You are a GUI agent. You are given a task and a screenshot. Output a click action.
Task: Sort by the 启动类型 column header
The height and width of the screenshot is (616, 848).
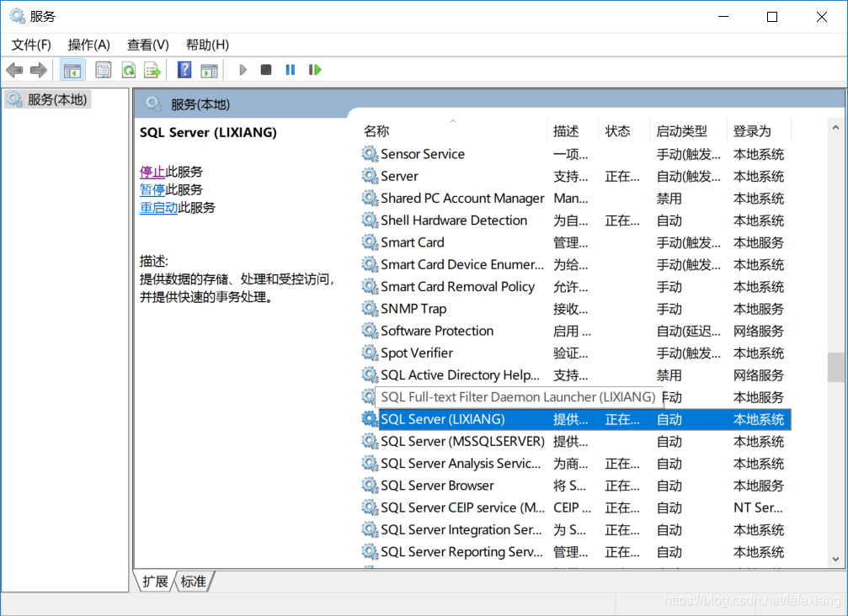click(x=688, y=130)
